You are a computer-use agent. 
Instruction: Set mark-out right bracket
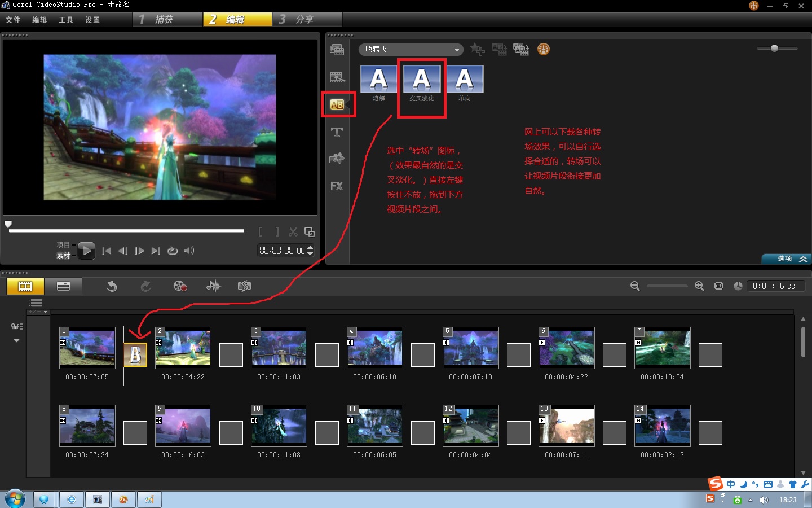277,231
